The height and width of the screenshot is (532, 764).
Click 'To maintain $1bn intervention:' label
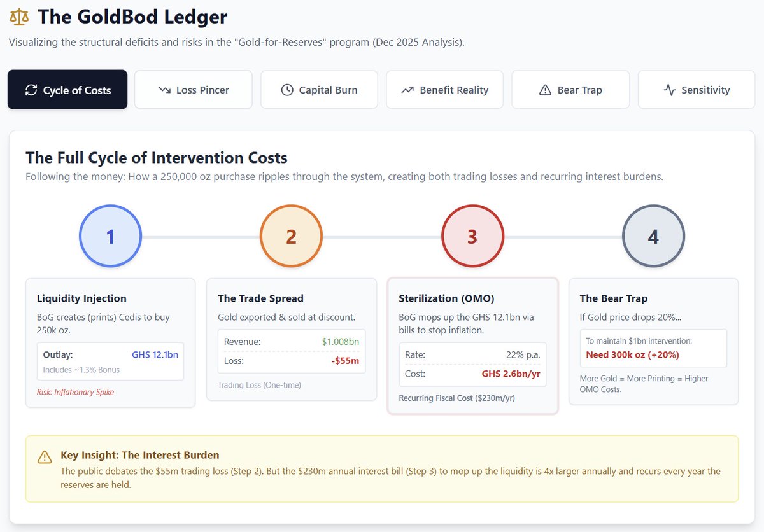coord(639,341)
